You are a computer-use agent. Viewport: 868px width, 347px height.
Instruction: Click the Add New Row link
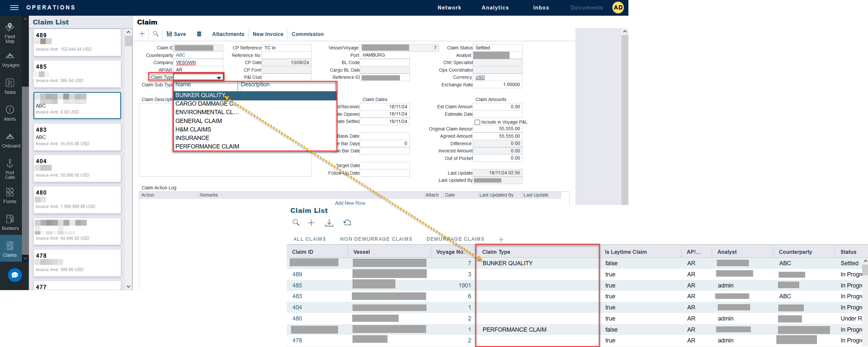tap(350, 203)
